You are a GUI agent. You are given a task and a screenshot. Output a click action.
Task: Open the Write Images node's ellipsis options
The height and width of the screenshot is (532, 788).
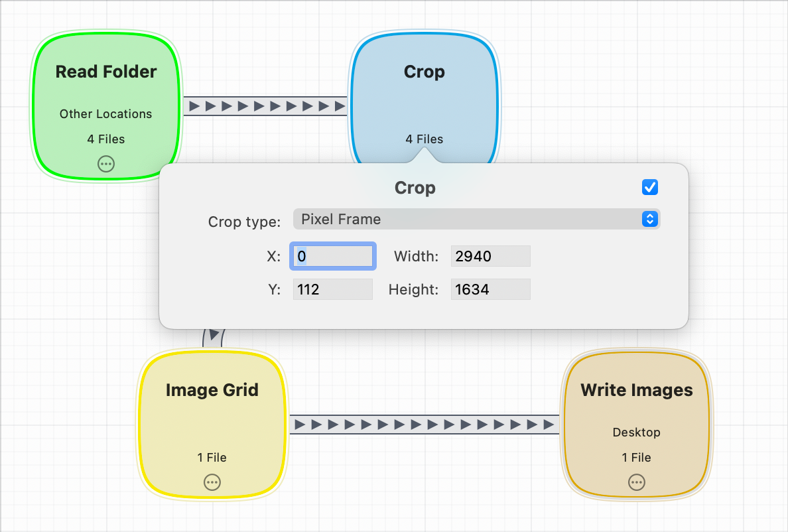pyautogui.click(x=636, y=482)
